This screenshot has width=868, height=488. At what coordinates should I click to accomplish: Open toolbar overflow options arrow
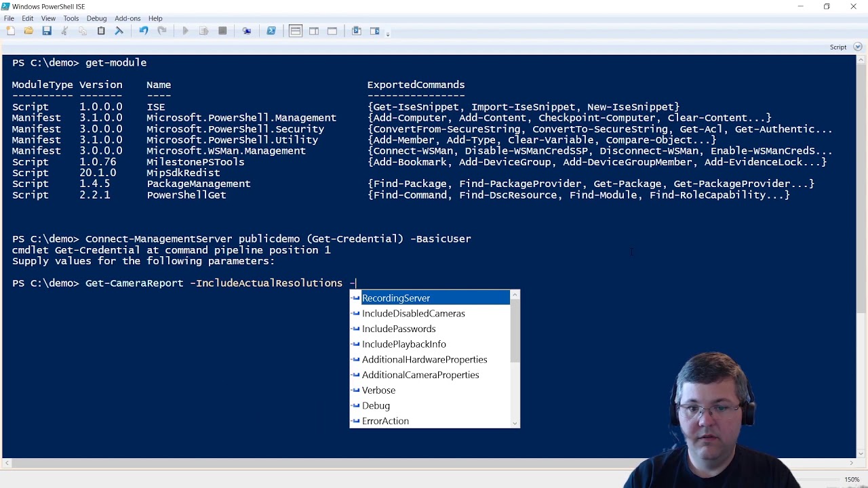click(388, 33)
